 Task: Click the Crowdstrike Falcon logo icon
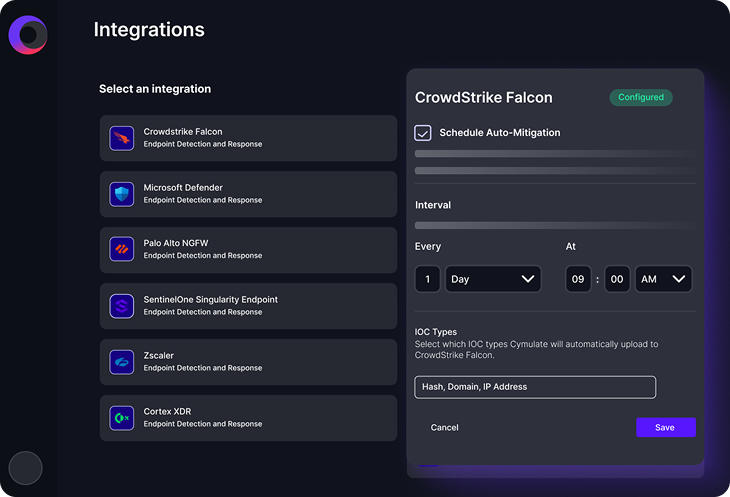tap(122, 138)
